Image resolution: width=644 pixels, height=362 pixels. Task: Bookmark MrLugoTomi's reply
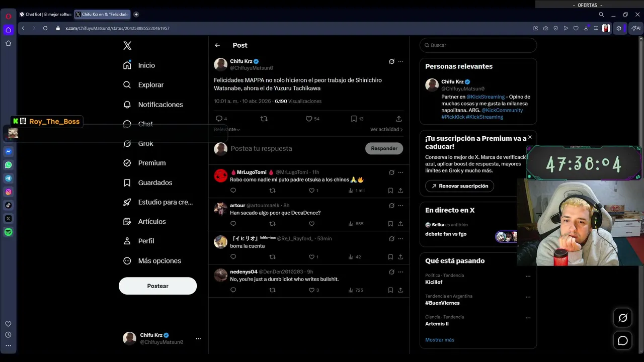click(x=390, y=191)
